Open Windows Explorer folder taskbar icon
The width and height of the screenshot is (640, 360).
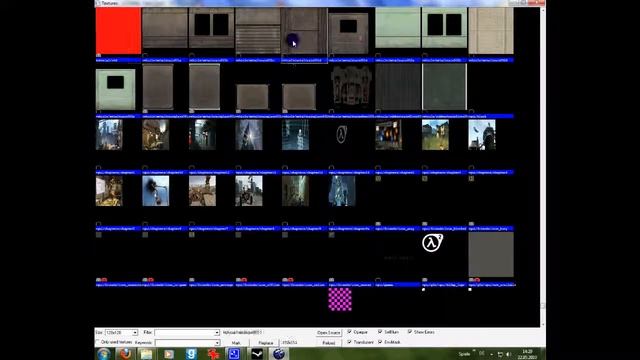(147, 353)
